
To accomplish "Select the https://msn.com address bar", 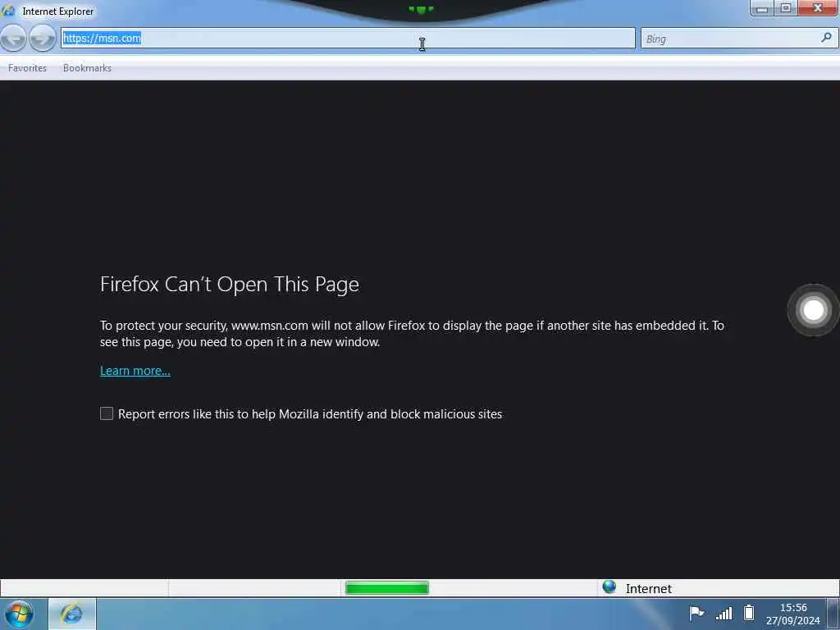I will pyautogui.click(x=348, y=38).
